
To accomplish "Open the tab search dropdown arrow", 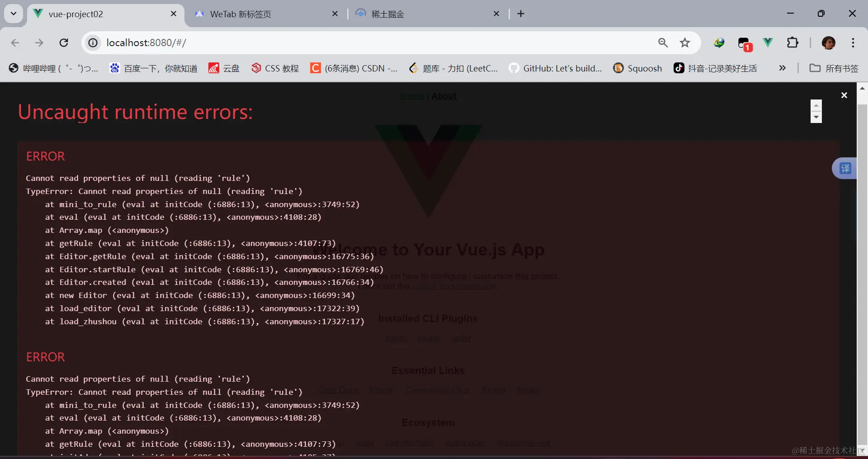I will pyautogui.click(x=14, y=14).
